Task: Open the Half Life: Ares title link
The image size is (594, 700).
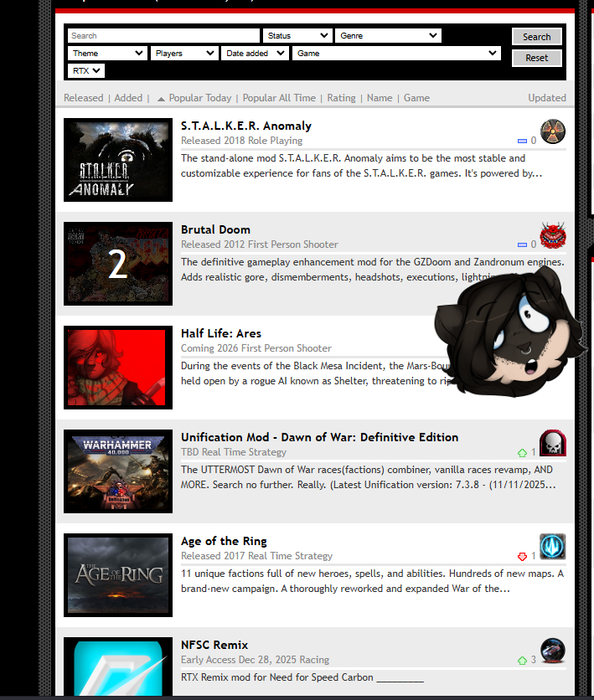Action: point(221,333)
